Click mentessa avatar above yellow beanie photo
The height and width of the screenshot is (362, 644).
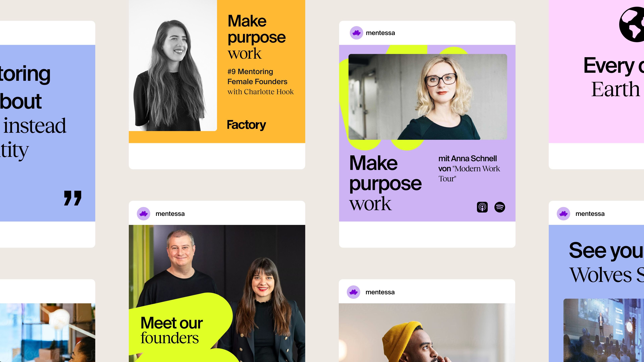pos(354,292)
